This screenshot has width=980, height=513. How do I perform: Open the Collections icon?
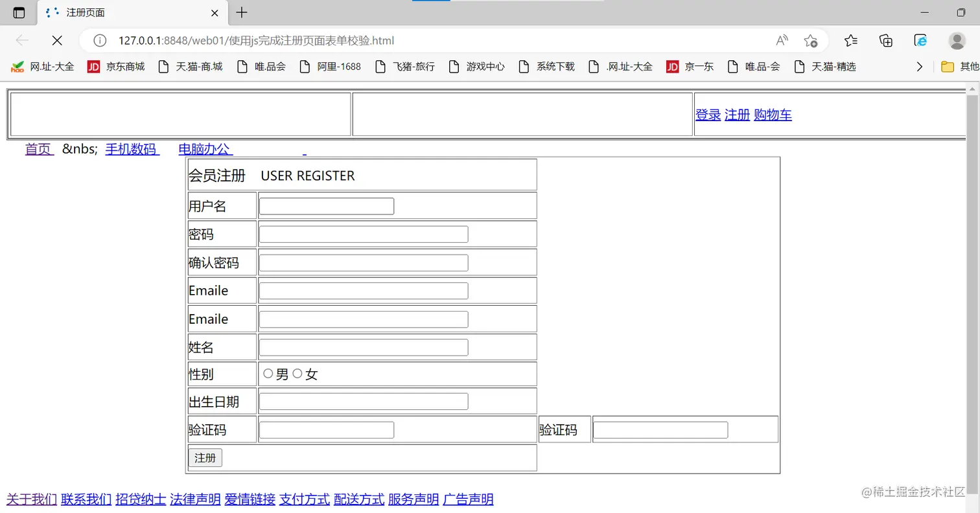click(x=886, y=40)
